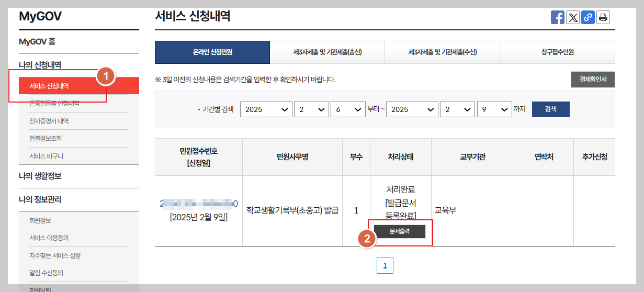The height and width of the screenshot is (292, 644).
Task: Click the 연락처 column header
Action: pyautogui.click(x=544, y=157)
